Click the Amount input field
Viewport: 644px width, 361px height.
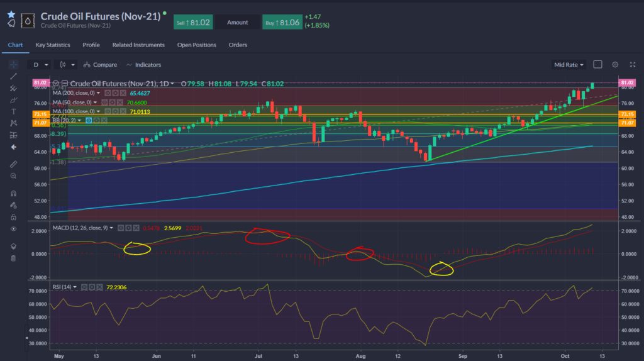tap(238, 22)
